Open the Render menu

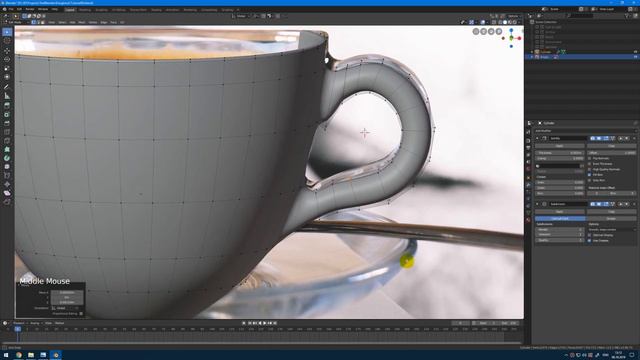(x=30, y=9)
